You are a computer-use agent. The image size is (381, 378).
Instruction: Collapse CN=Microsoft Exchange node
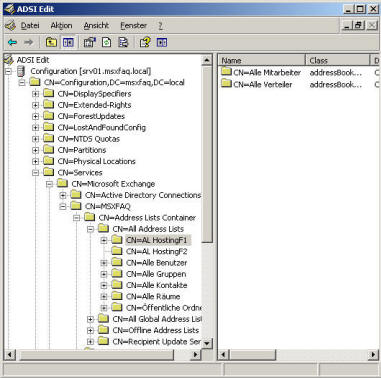tap(49, 184)
